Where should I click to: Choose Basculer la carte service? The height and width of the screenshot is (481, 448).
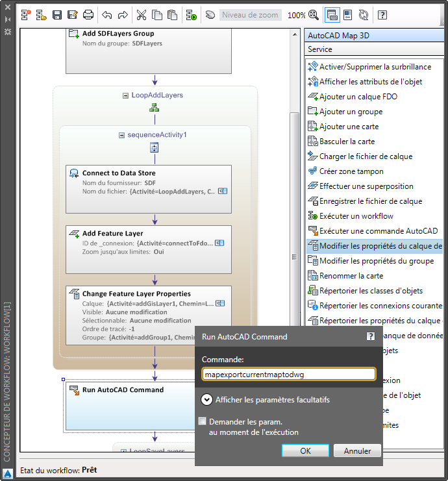coord(375,142)
